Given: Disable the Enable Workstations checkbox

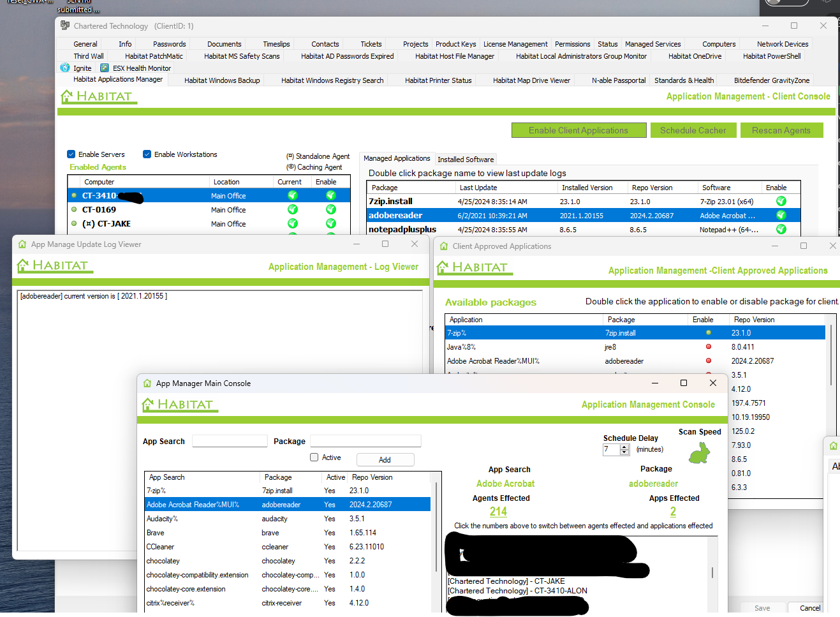Looking at the screenshot, I should [147, 154].
